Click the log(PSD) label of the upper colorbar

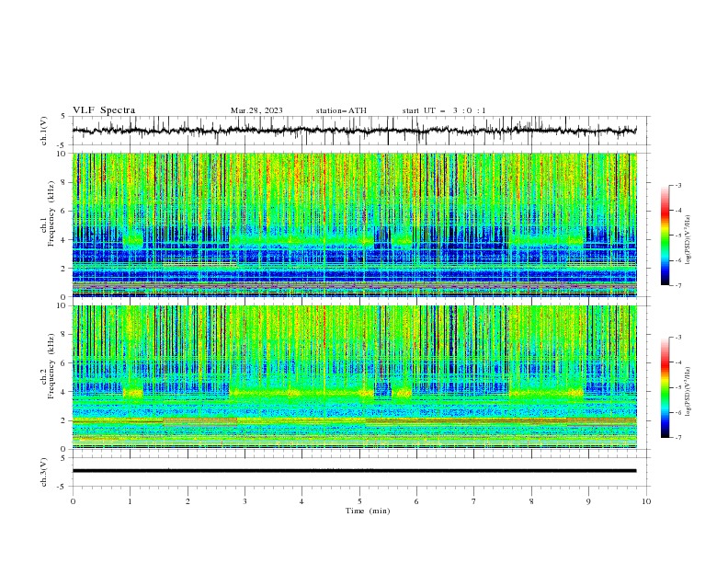pos(688,240)
